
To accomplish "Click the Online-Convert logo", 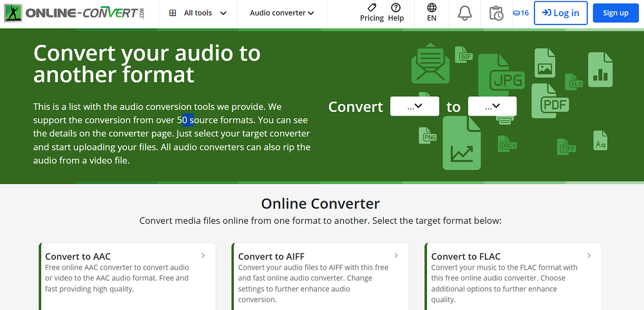I will tap(74, 13).
